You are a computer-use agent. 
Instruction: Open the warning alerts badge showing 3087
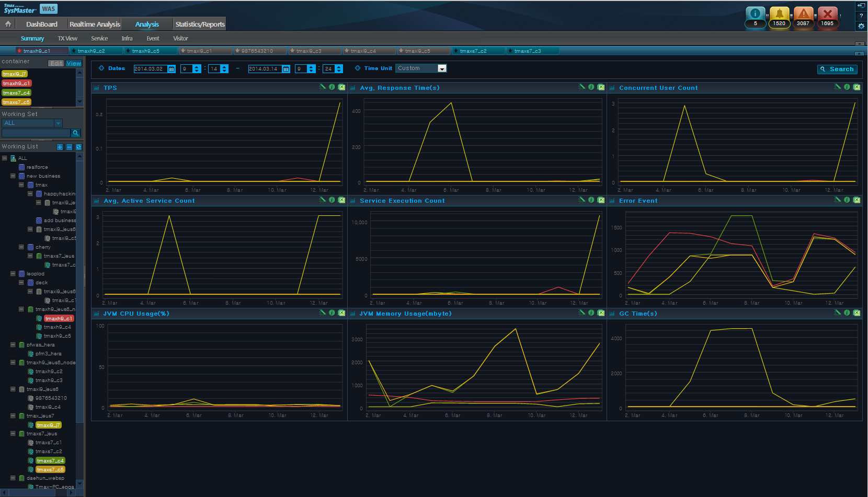tap(803, 18)
